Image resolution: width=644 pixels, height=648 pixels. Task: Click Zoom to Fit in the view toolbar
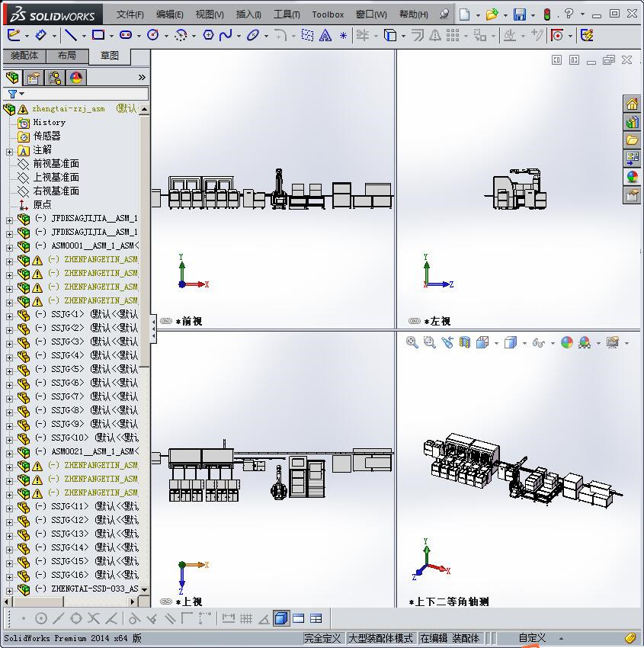click(412, 342)
